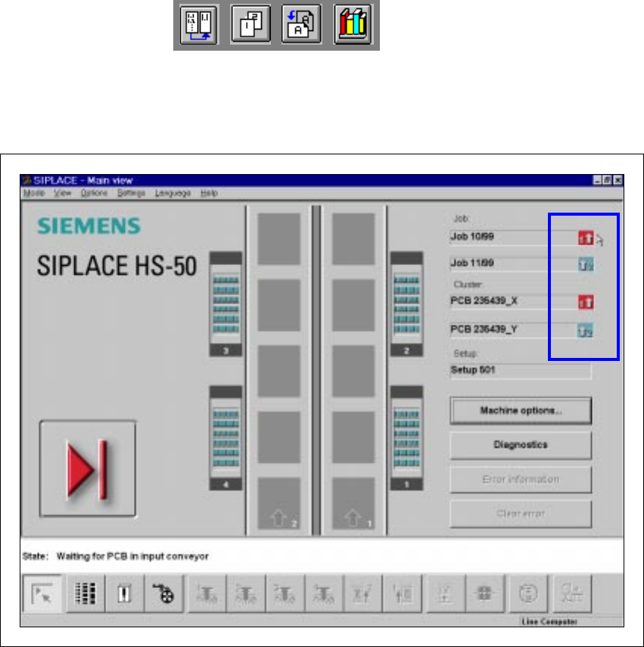Click the two overlapping pages icon
The height and width of the screenshot is (647, 644).
250,24
